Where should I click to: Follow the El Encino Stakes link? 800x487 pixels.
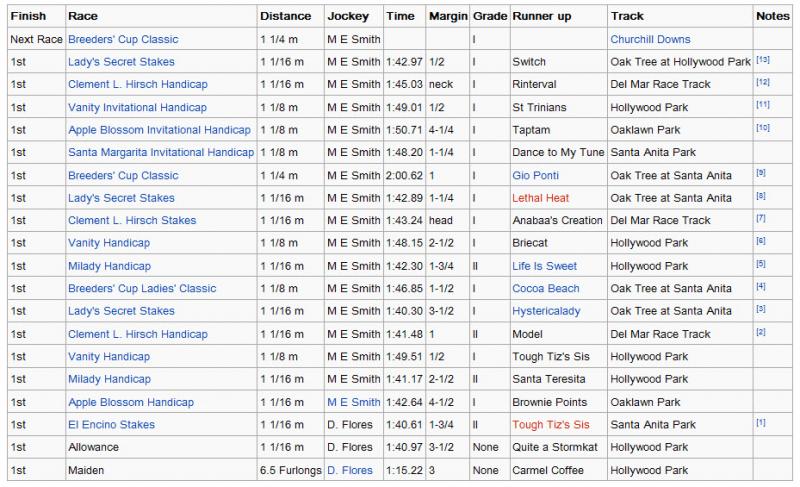111,424
